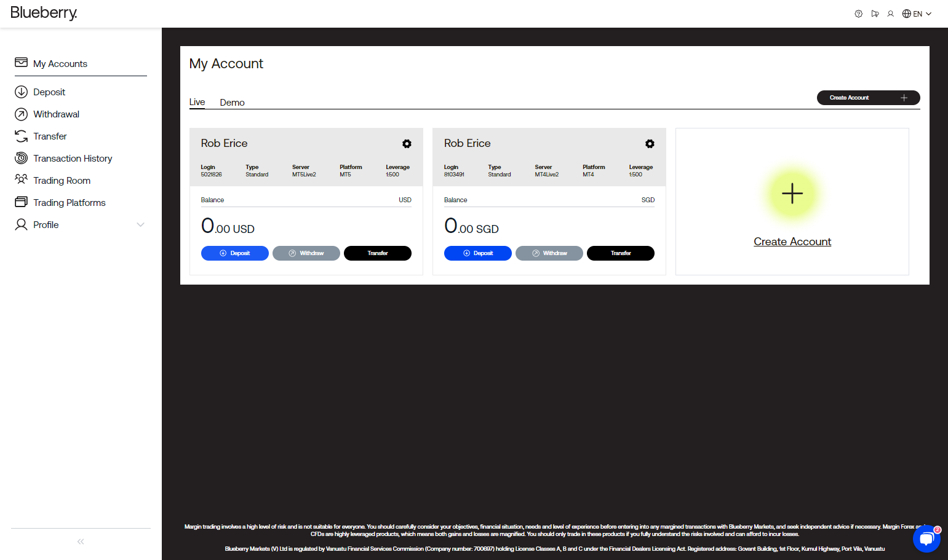Select the 0.00 USD balance text
948x560 pixels.
228,226
